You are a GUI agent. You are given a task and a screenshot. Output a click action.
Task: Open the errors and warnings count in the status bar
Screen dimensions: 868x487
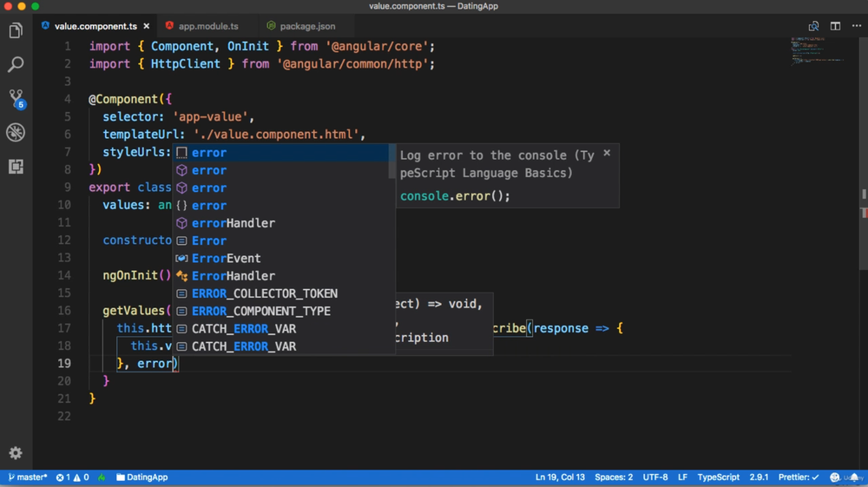point(72,477)
